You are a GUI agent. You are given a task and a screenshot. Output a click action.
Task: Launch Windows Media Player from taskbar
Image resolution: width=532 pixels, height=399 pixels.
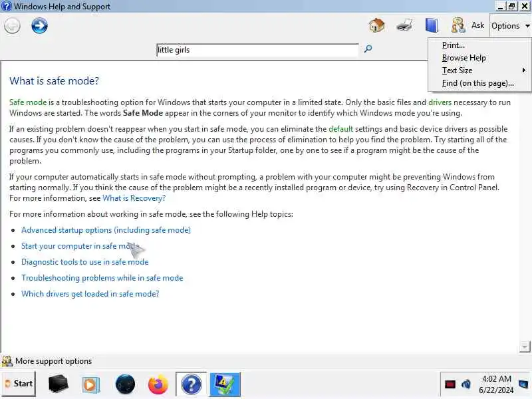tap(90, 384)
